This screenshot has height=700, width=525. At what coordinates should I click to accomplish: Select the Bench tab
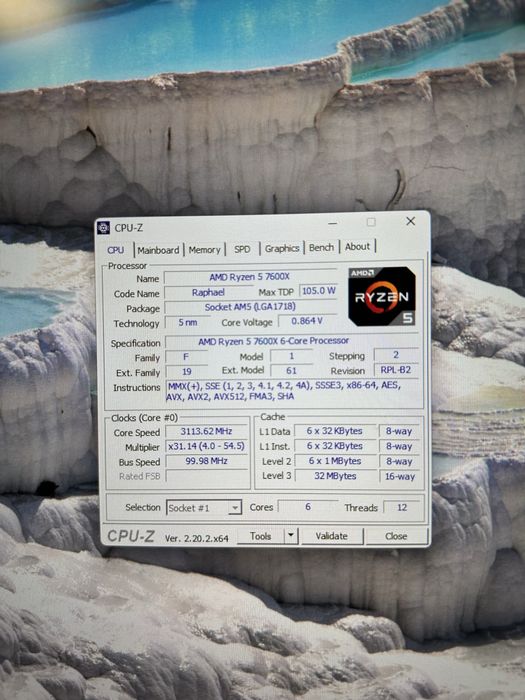pyautogui.click(x=321, y=247)
